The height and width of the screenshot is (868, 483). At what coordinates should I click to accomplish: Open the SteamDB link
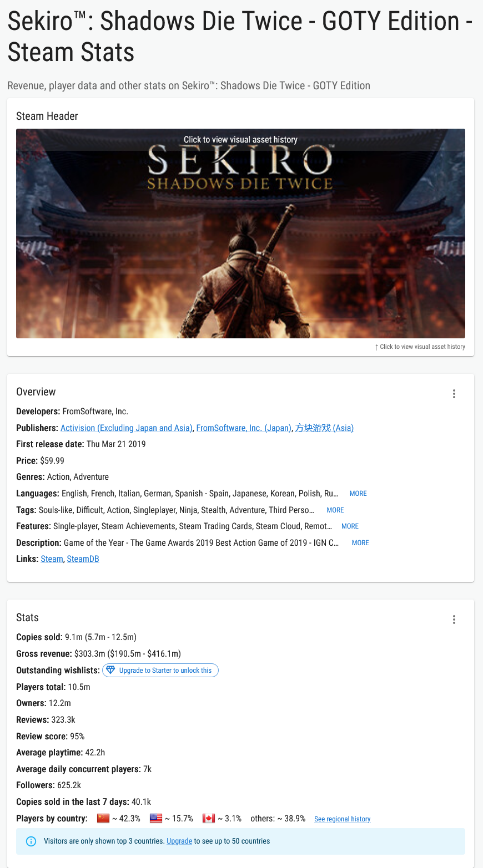(83, 559)
